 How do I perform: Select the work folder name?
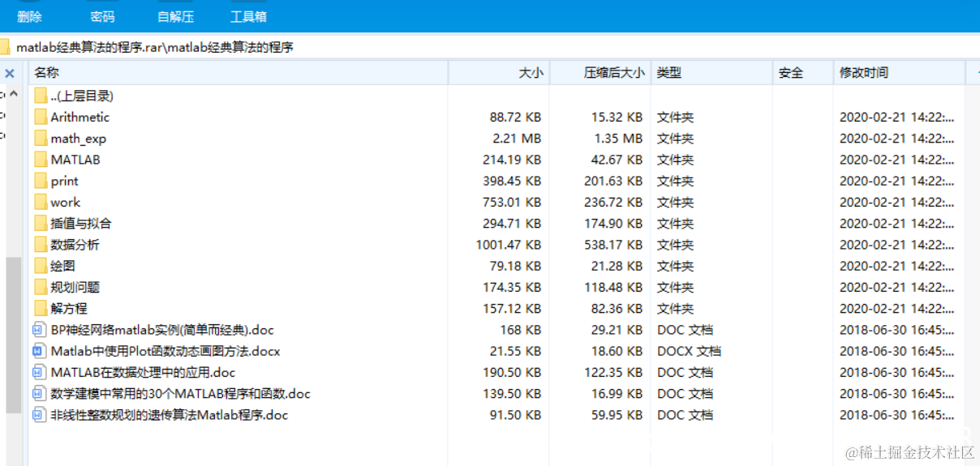tap(65, 202)
